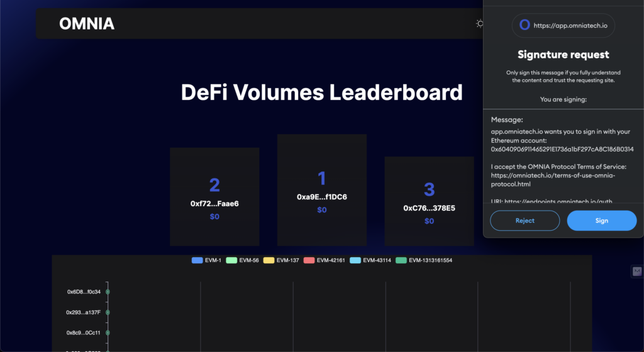Select the rank 1 card 0xa9E...f1DC6

(x=321, y=190)
